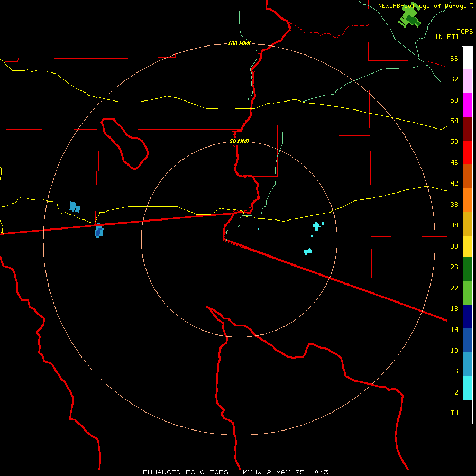Click the "ENHANCED ECHO TOPS" footer title
This screenshot has height=476, width=476.
(x=186, y=472)
